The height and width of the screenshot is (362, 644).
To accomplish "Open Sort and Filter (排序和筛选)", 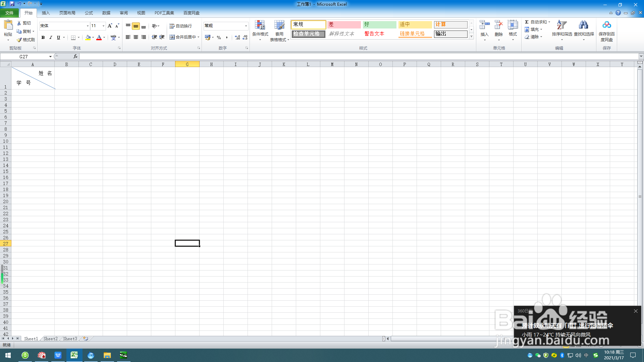I will tap(562, 30).
